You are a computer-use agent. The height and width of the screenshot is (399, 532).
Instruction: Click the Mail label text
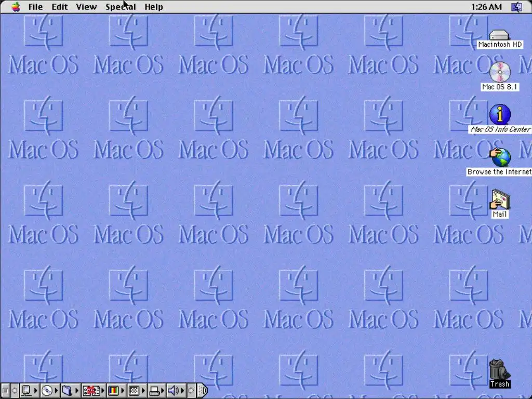click(500, 214)
